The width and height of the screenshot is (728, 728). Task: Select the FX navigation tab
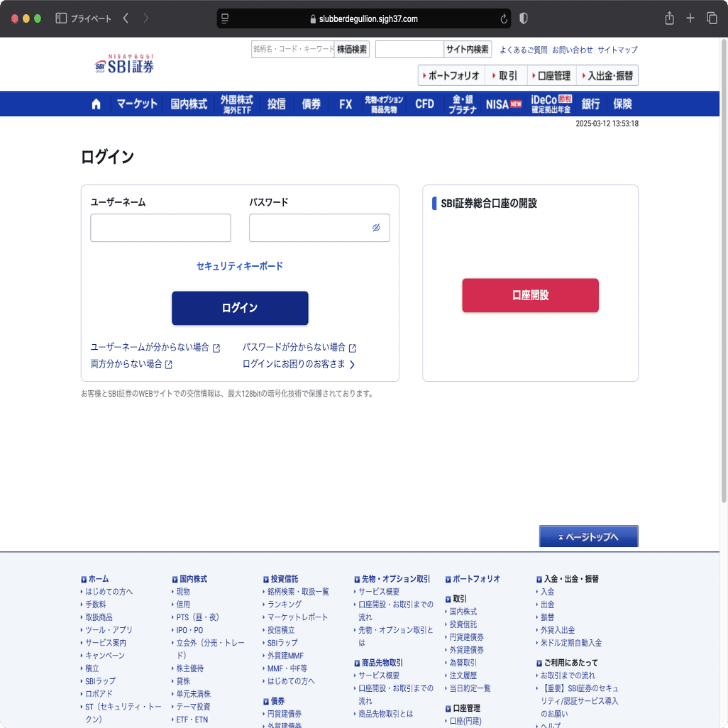(x=345, y=104)
